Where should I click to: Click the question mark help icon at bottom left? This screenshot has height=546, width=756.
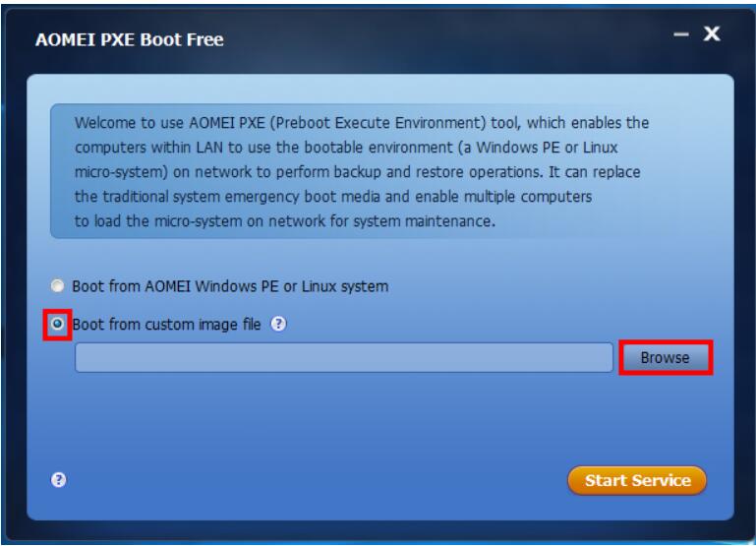[x=58, y=479]
